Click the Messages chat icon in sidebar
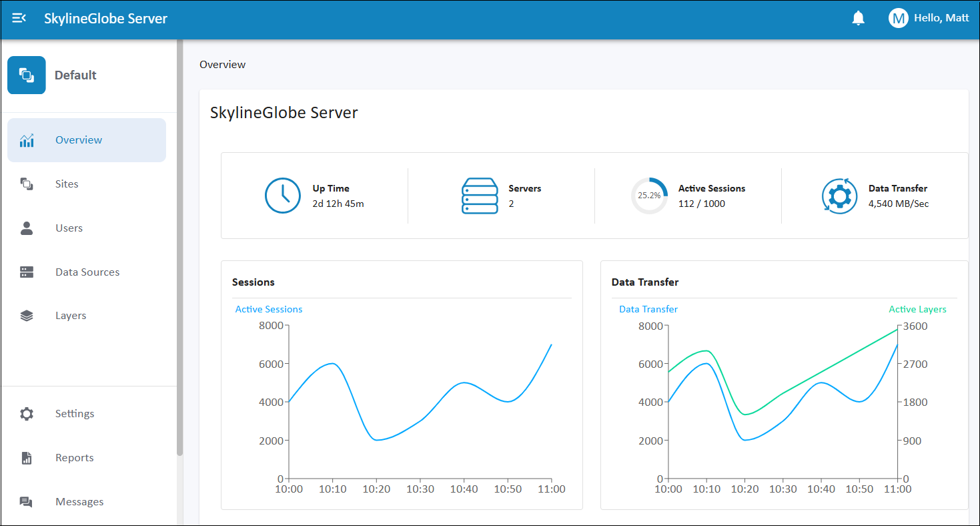980x526 pixels. [27, 502]
